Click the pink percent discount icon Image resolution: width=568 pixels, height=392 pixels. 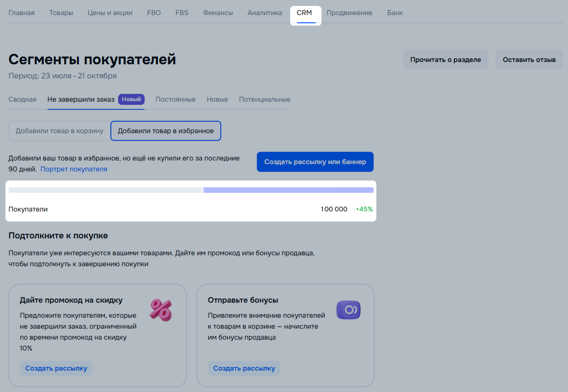click(161, 310)
